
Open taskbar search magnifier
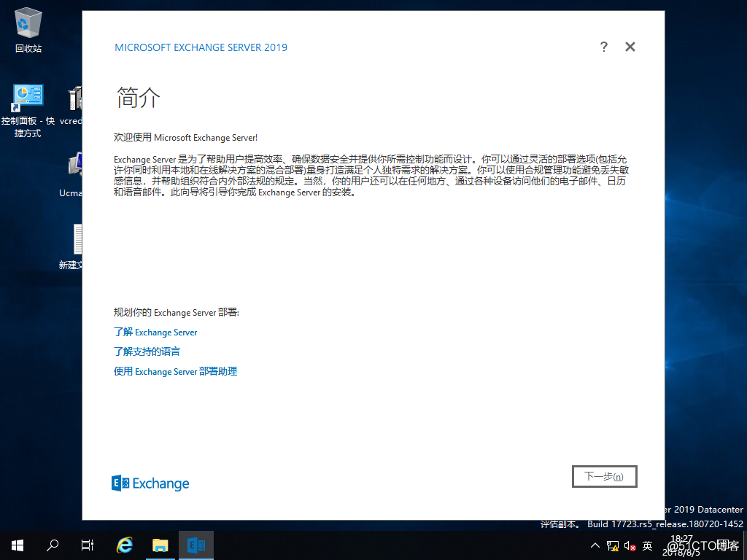[x=53, y=545]
